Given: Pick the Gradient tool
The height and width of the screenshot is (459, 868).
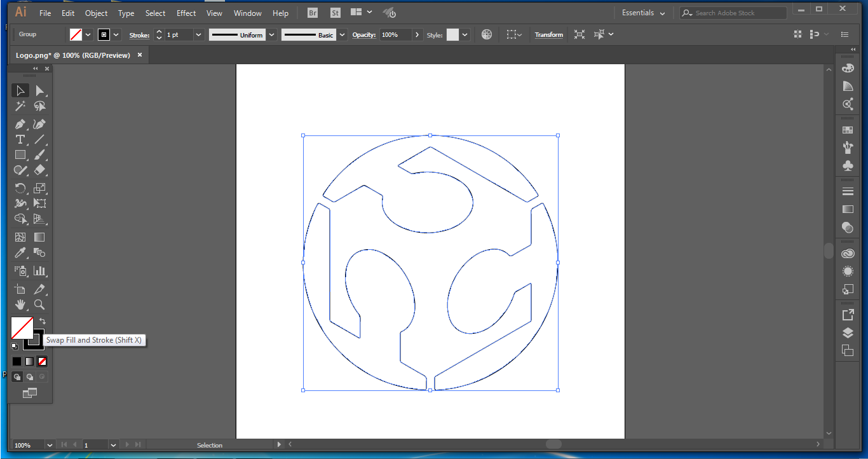Looking at the screenshot, I should (x=39, y=237).
